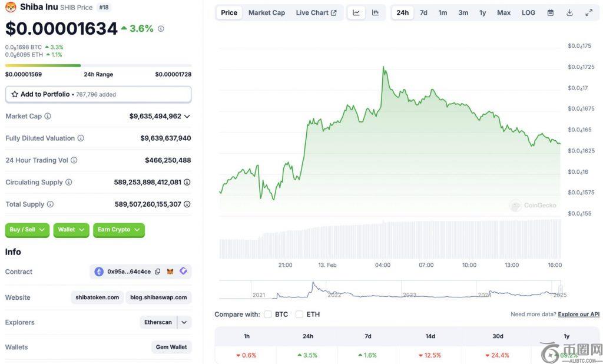Screen dimensions: 603x364
Task: Click the historical range mini-chart slider
Action: [561, 289]
